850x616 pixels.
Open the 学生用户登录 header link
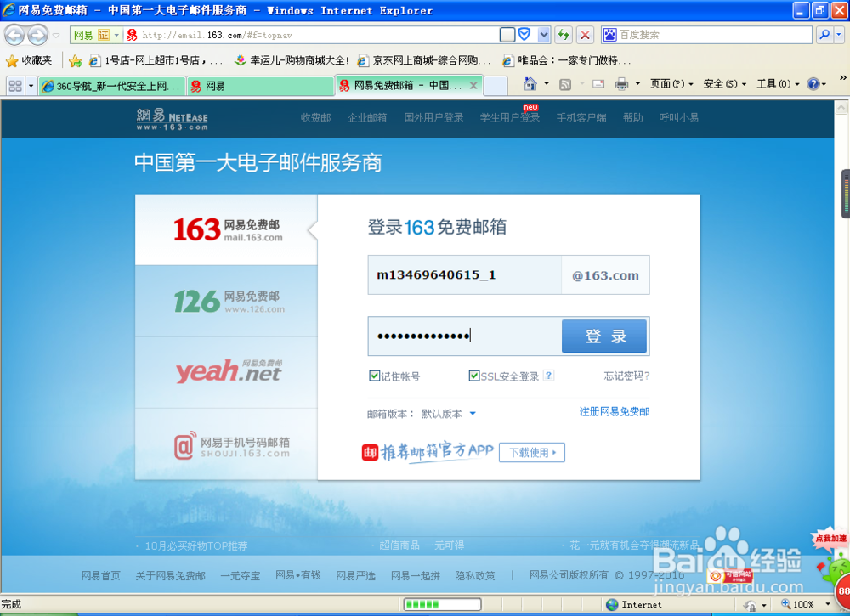coord(509,117)
